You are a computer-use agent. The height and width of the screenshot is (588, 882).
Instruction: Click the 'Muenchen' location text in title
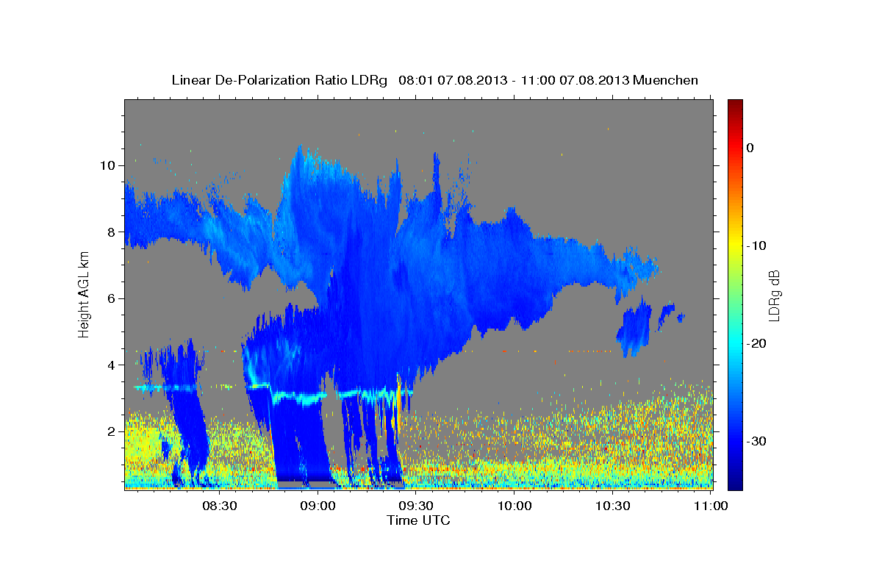[666, 80]
